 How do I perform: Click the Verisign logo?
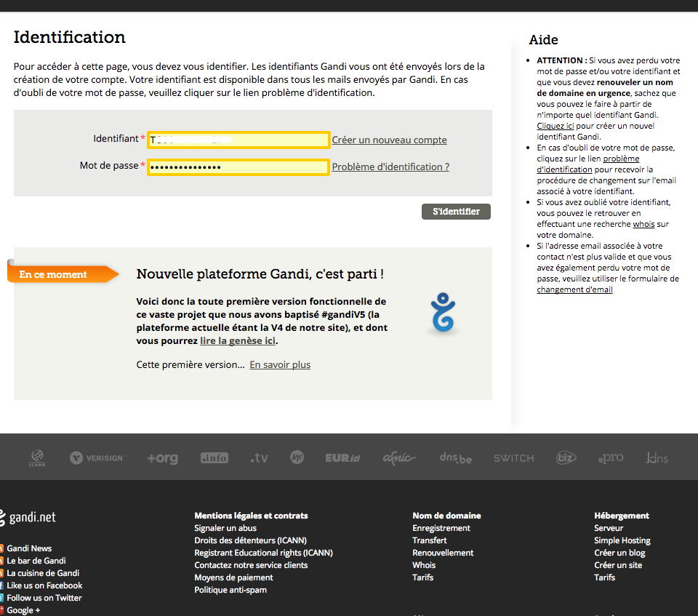[97, 458]
